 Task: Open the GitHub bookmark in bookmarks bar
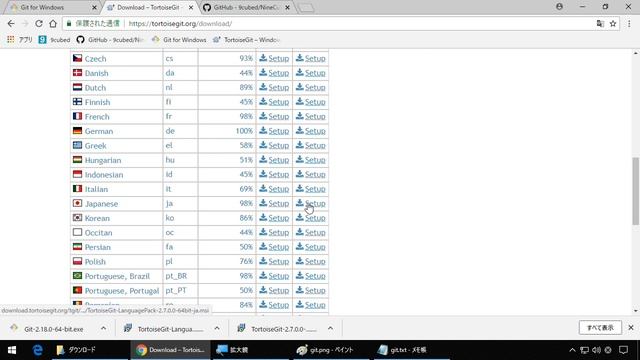pos(111,40)
